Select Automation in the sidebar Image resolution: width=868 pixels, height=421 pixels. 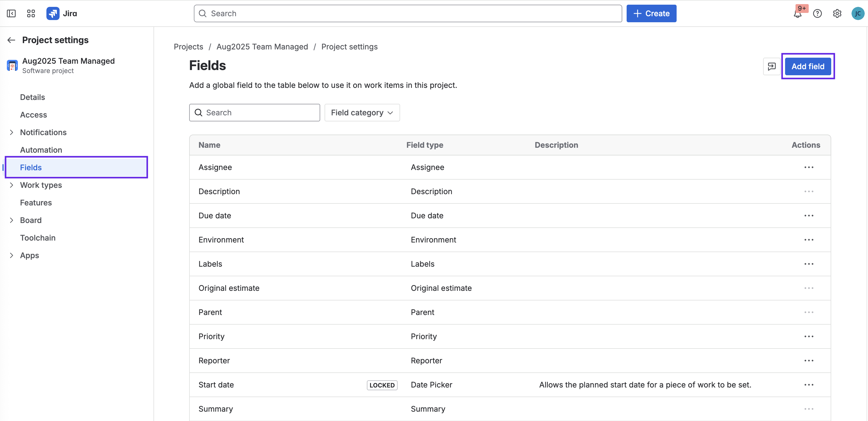[41, 150]
